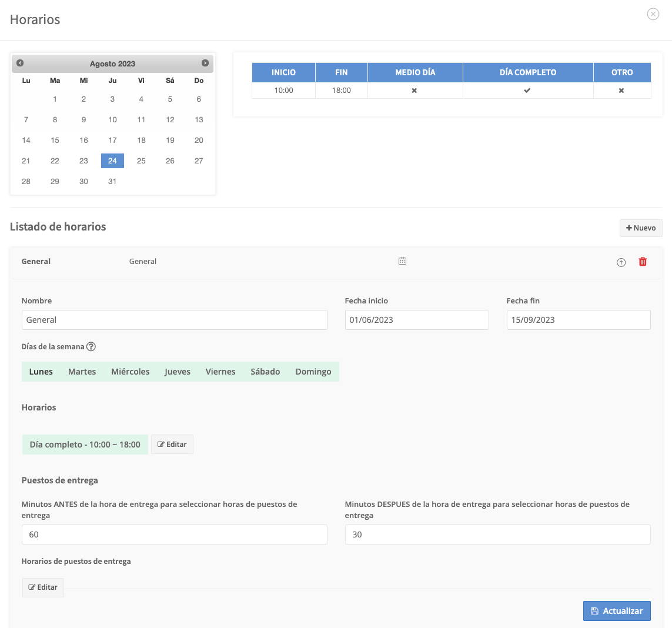The height and width of the screenshot is (628, 672).
Task: Click the OTRO column header
Action: (x=622, y=72)
